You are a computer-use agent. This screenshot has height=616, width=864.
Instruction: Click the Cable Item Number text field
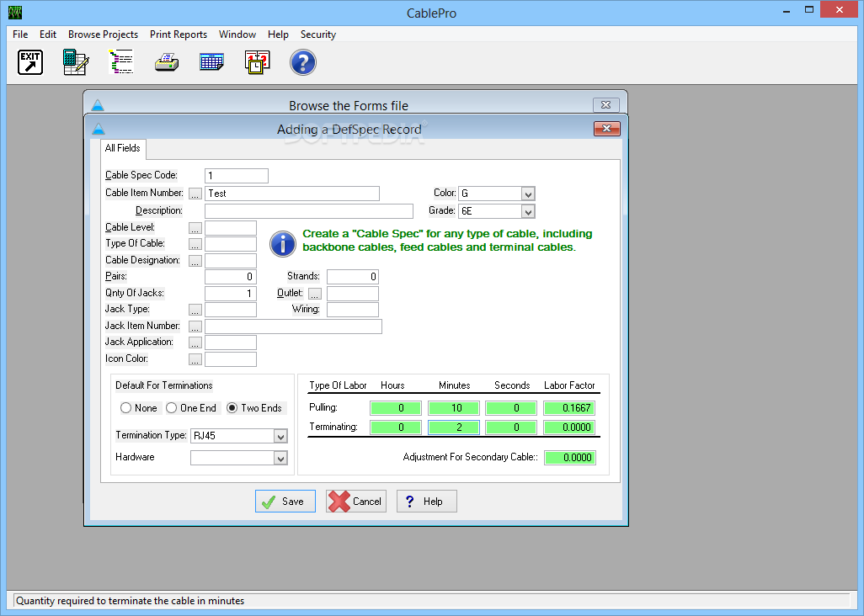tap(292, 194)
